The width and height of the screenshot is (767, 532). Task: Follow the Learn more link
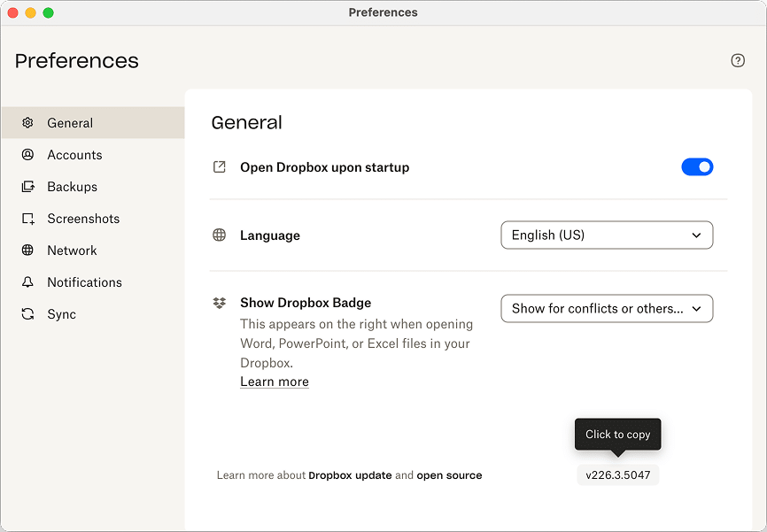[x=275, y=382]
